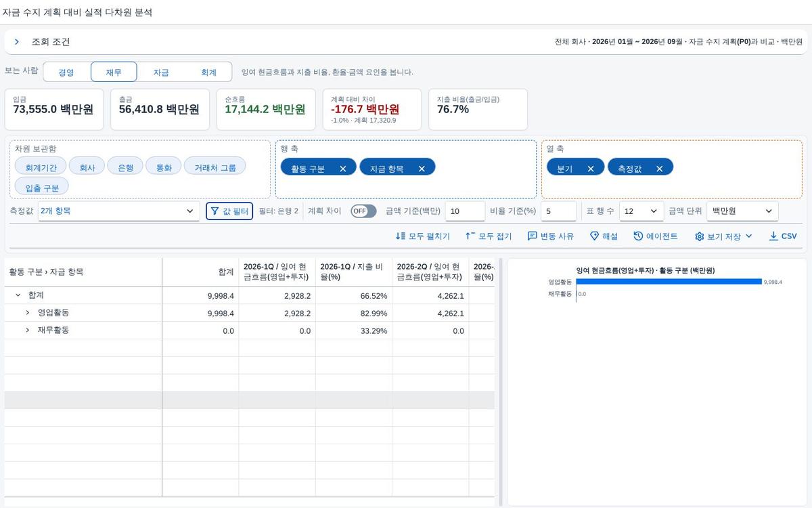Viewport: 812px width, 508px height.
Task: Select the 82.99% cell in 영업활동 row
Action: pyautogui.click(x=354, y=313)
